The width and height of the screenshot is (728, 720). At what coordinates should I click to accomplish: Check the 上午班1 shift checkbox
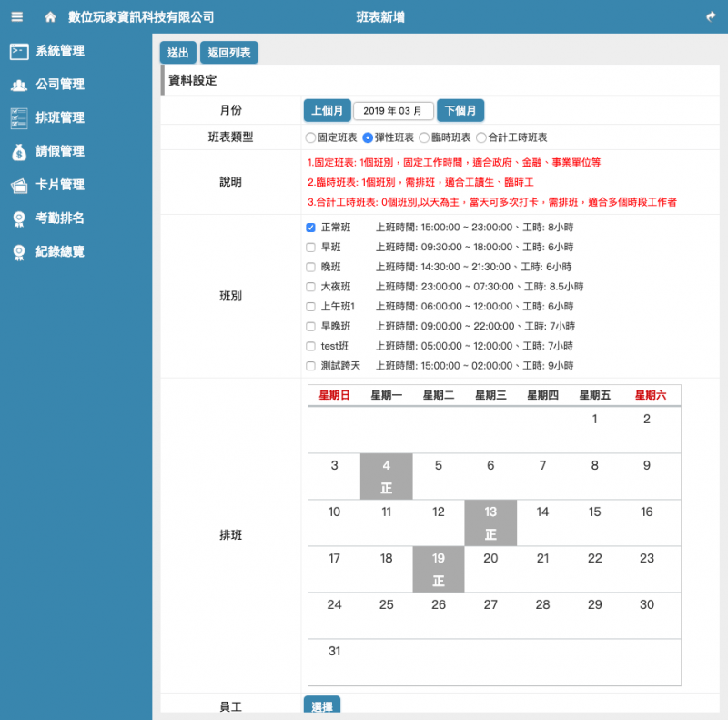pyautogui.click(x=310, y=307)
